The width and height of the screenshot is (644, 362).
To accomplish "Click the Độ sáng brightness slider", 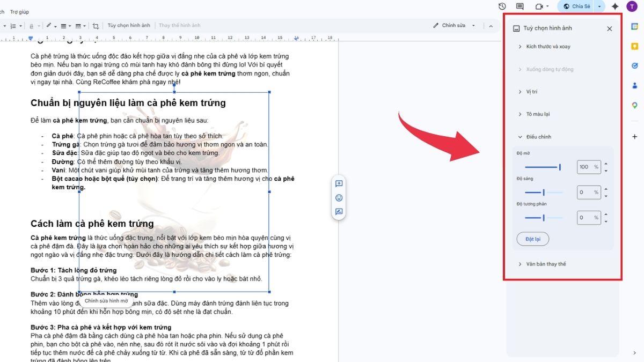I will pos(544,192).
